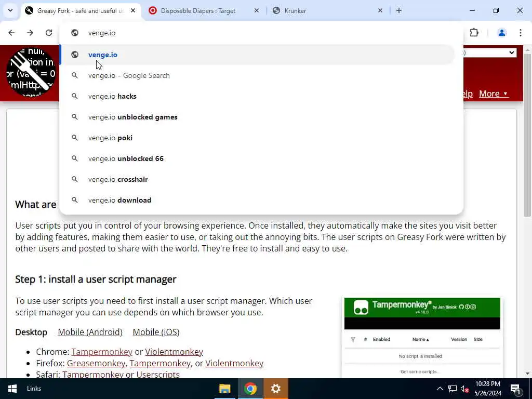Open the Extensions puzzle icon

pyautogui.click(x=474, y=33)
